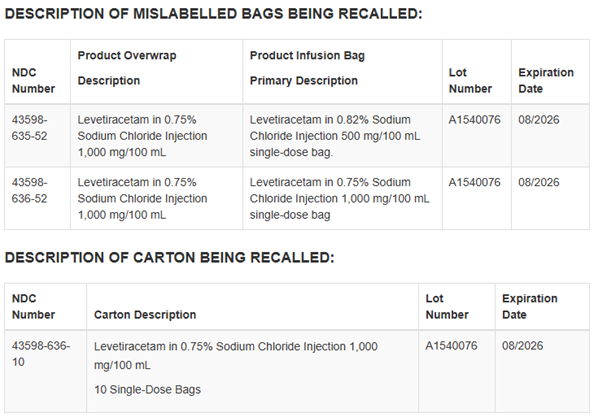This screenshot has height=417, width=594.
Task: Click the Product Infusion Bag Primary Description header
Action: tap(307, 68)
